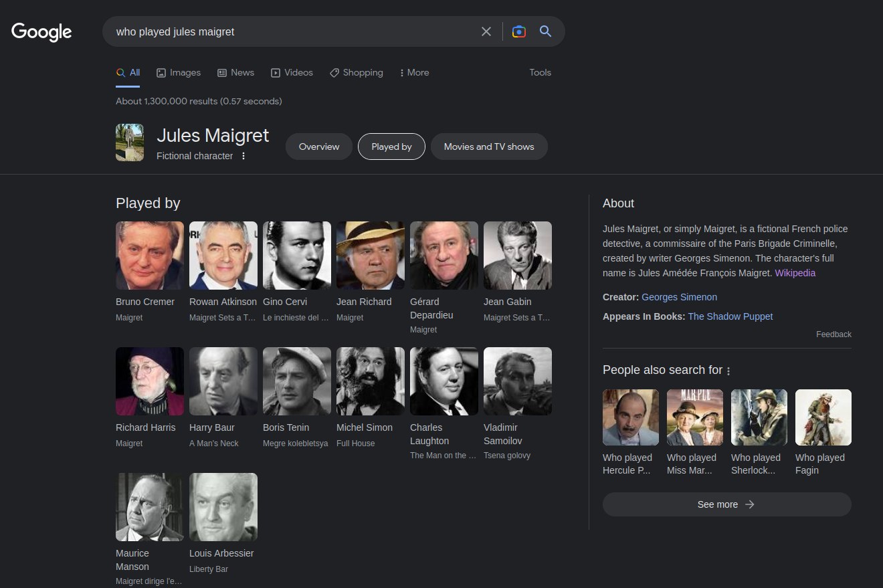This screenshot has height=588, width=883.
Task: Switch to the News tab
Action: tap(235, 72)
